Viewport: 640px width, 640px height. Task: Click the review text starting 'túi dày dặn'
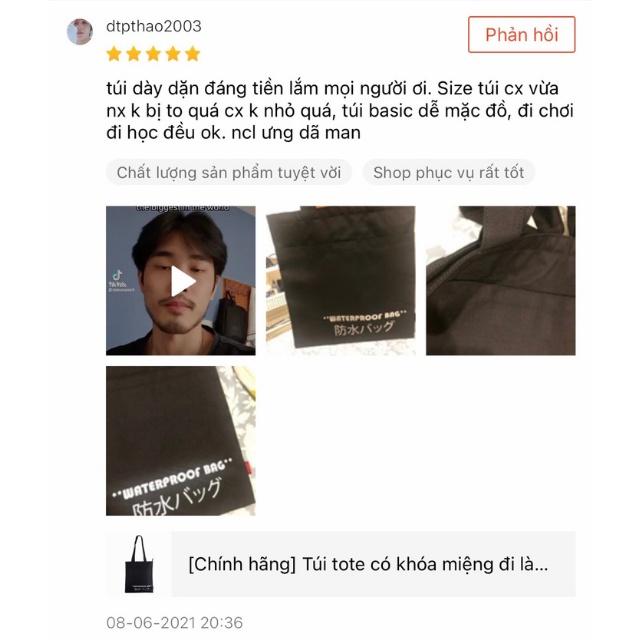click(340, 111)
